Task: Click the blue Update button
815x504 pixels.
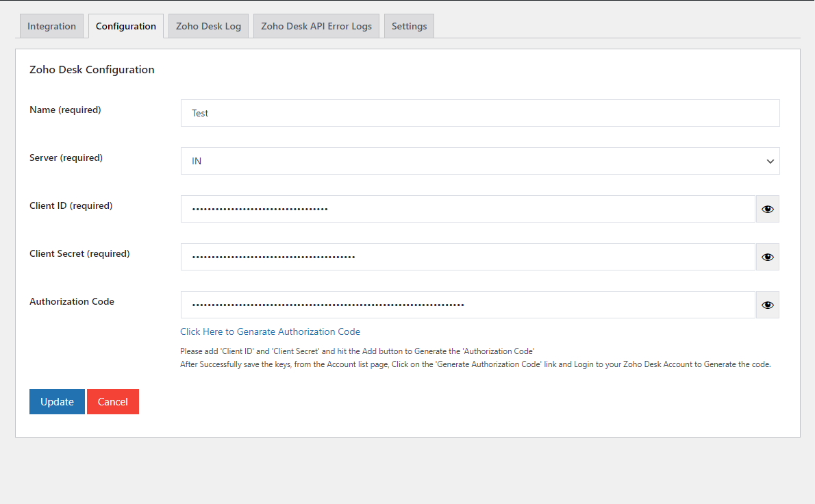Action: 57,402
